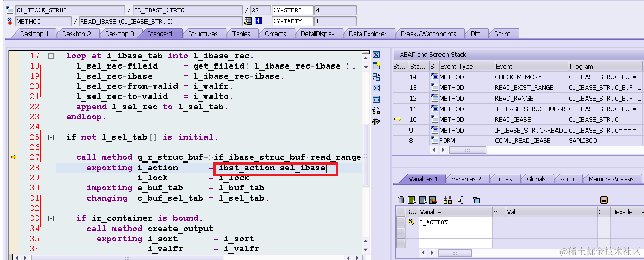Switch to the Variables 2 tab
This screenshot has height=260, width=644.
466,179
